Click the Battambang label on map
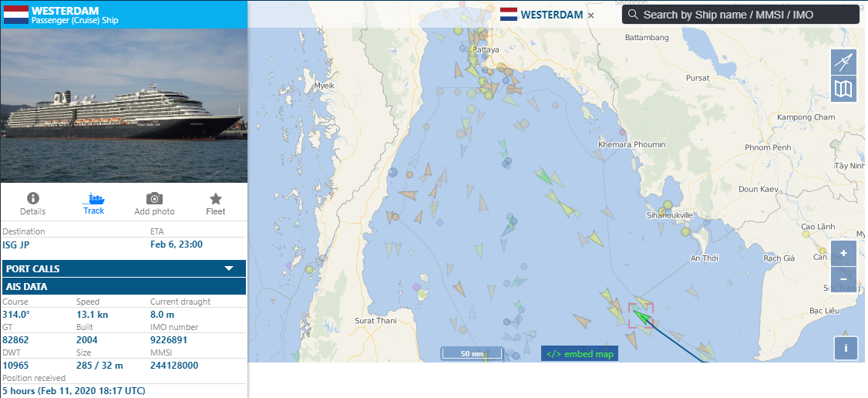 (647, 38)
